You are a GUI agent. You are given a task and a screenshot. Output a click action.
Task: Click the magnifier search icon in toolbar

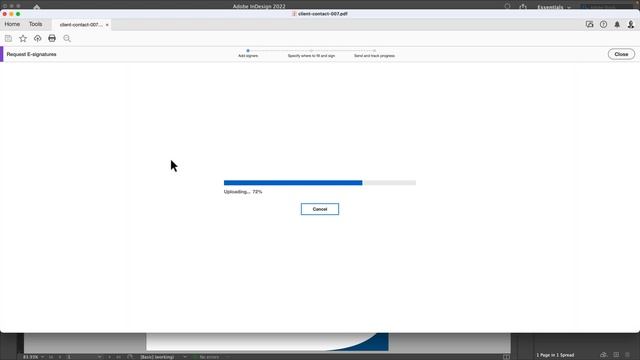[67, 38]
